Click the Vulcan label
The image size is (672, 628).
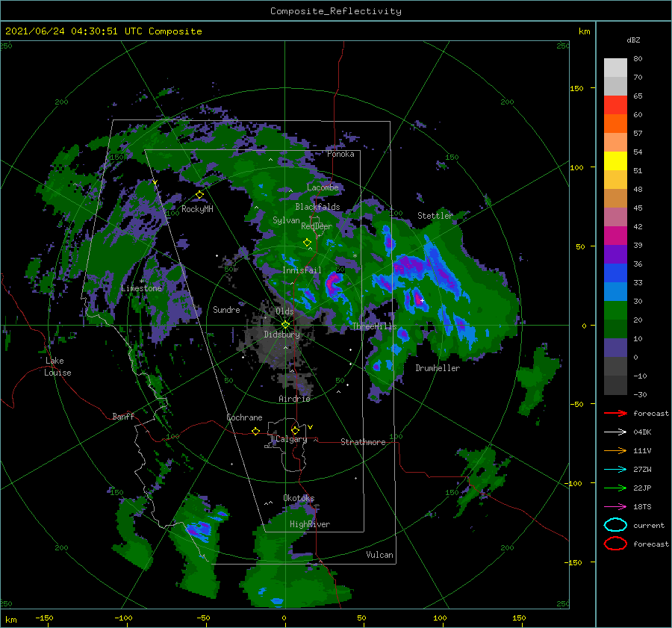380,555
